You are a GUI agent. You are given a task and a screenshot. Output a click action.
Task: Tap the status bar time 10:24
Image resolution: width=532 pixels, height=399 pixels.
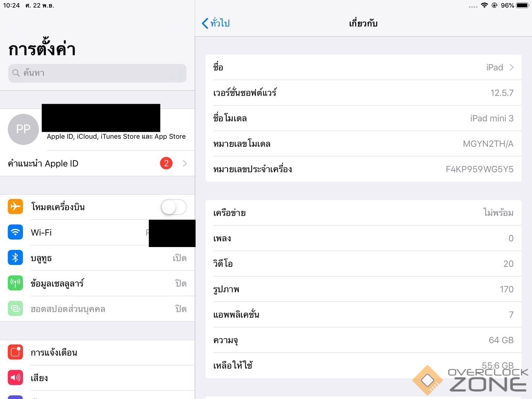click(x=11, y=5)
